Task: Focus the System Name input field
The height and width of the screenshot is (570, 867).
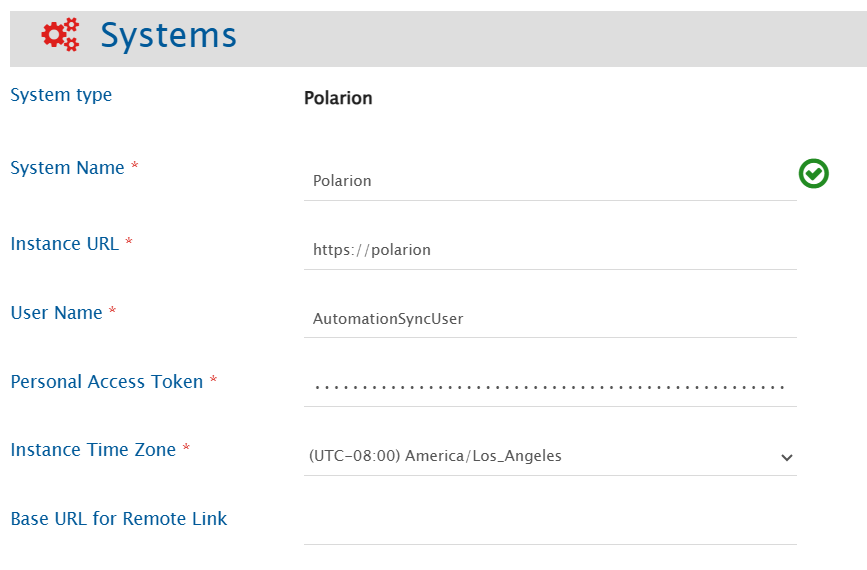Action: click(x=550, y=181)
